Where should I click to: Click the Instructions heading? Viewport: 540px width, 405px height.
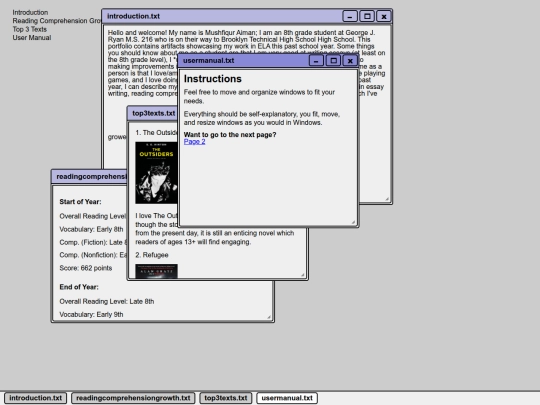pyautogui.click(x=212, y=79)
